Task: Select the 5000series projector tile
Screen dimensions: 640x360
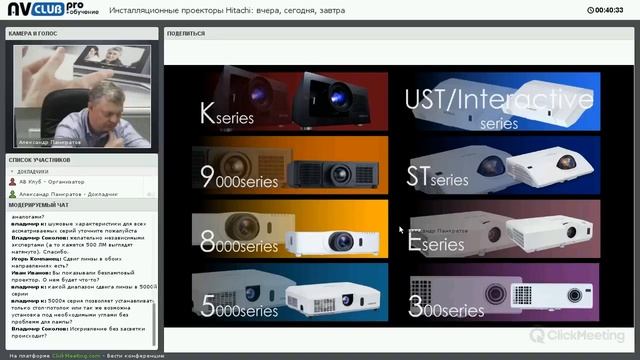Action: (290, 292)
